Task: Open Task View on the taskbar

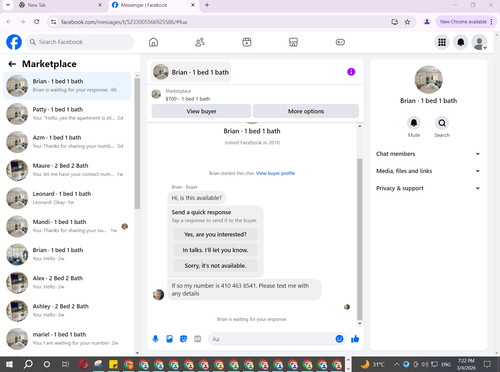Action: [x=65, y=364]
